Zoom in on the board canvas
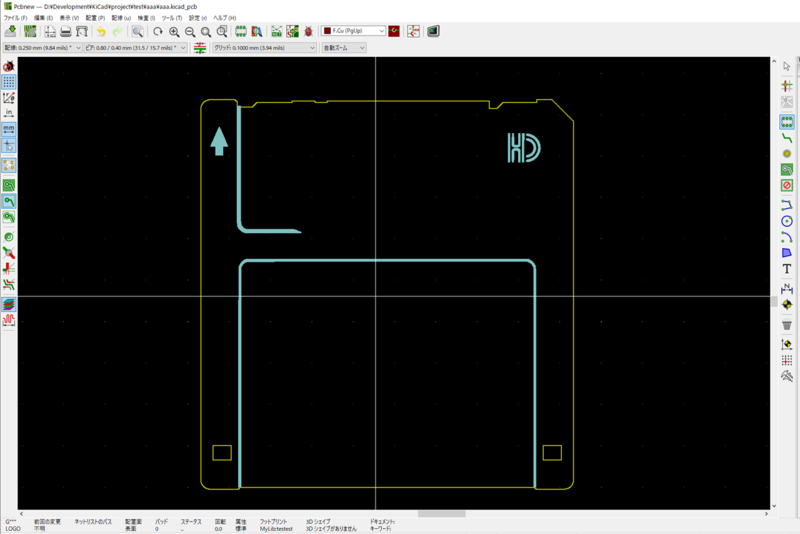 [174, 32]
